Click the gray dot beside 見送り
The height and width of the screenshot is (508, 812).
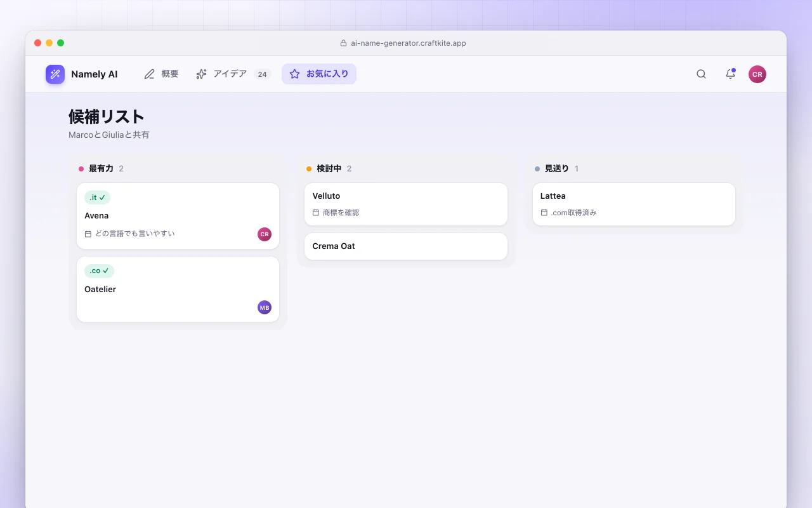(x=537, y=169)
